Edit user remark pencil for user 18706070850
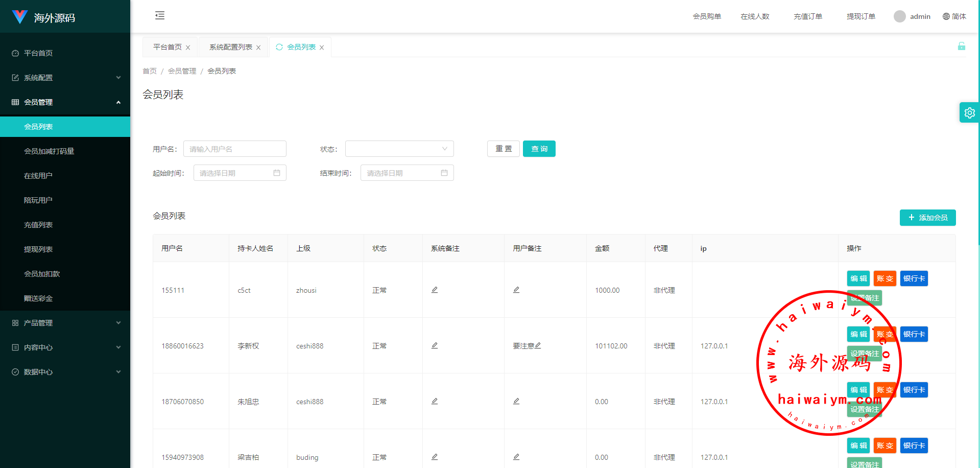 pos(516,401)
